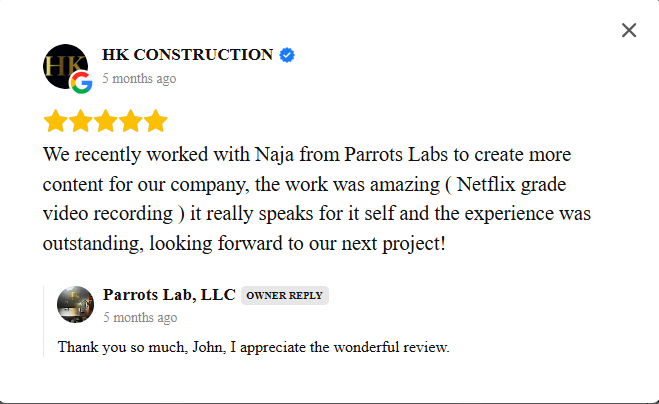Click the OWNER REPLY badge
Screen dimensions: 659x404
[285, 295]
